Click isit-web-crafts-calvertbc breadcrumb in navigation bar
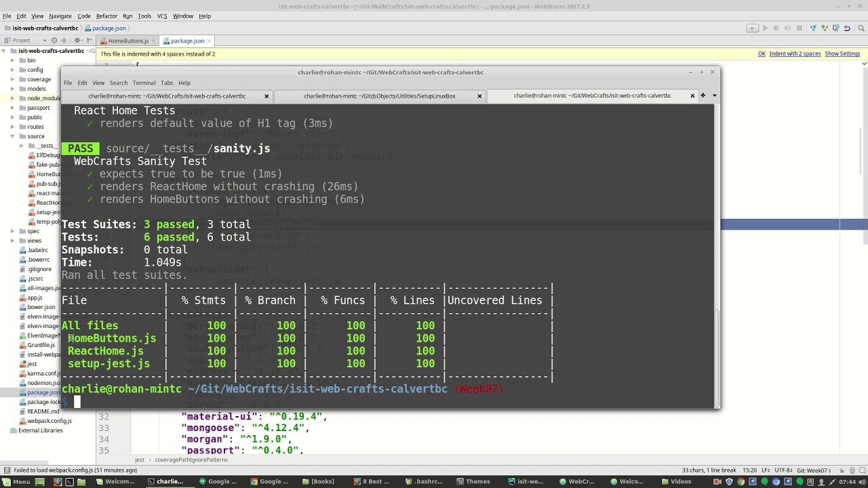The width and height of the screenshot is (868, 488). (45, 28)
